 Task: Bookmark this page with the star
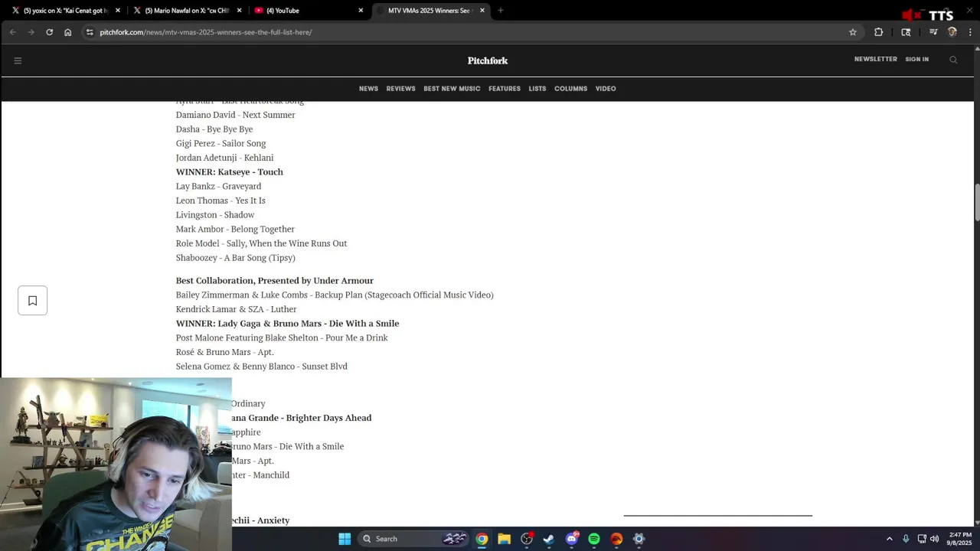pos(853,32)
